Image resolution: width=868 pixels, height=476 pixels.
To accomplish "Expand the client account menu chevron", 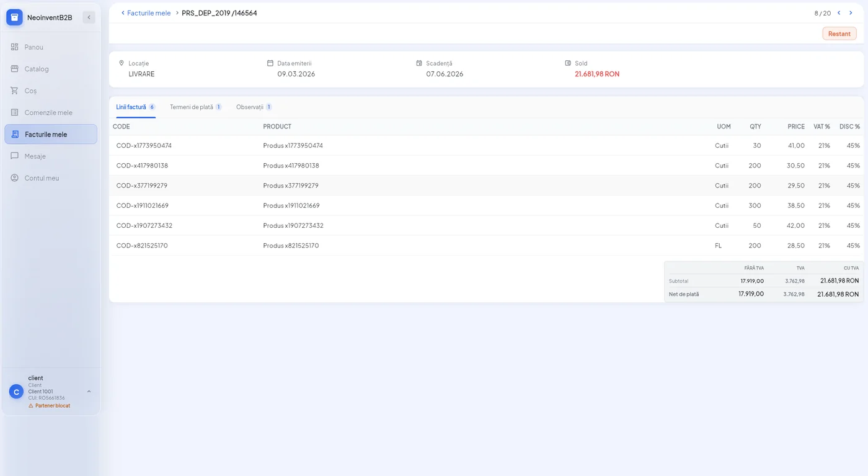I will click(x=89, y=392).
